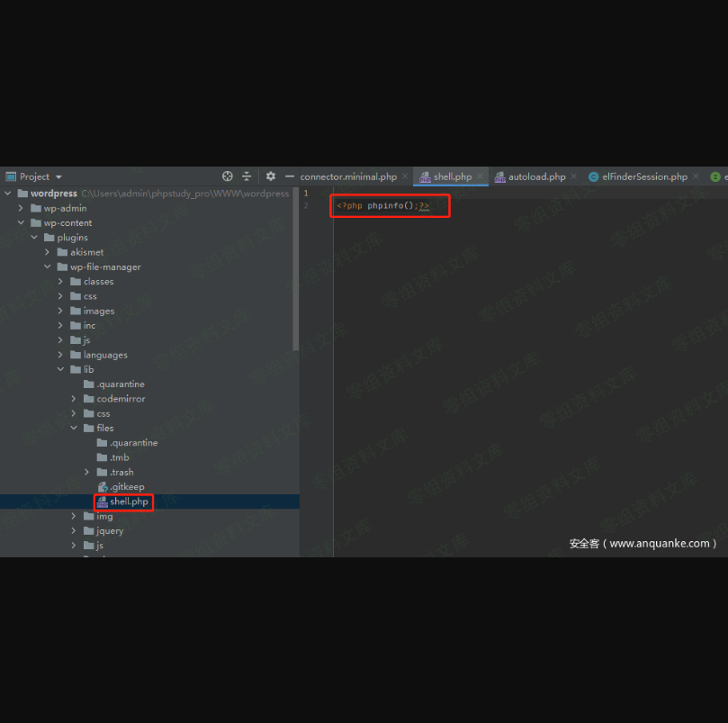
Task: Click the Collapse All icon in Project toolbar
Action: [x=247, y=176]
